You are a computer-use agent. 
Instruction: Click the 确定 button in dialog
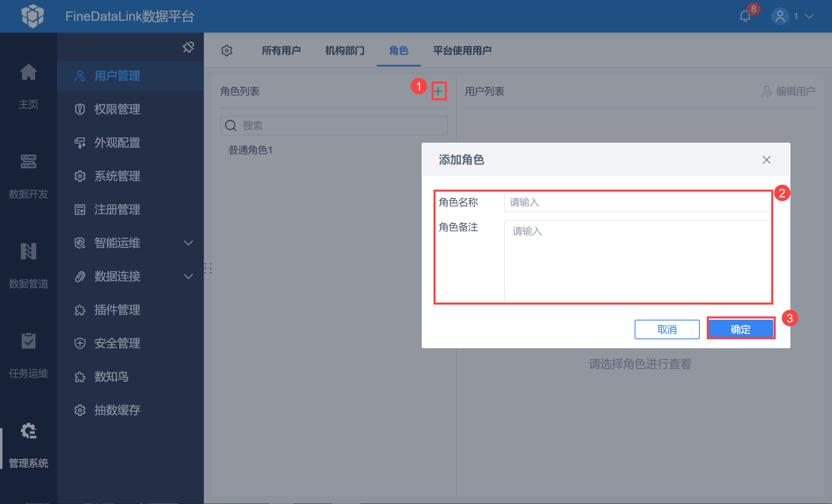(x=741, y=329)
